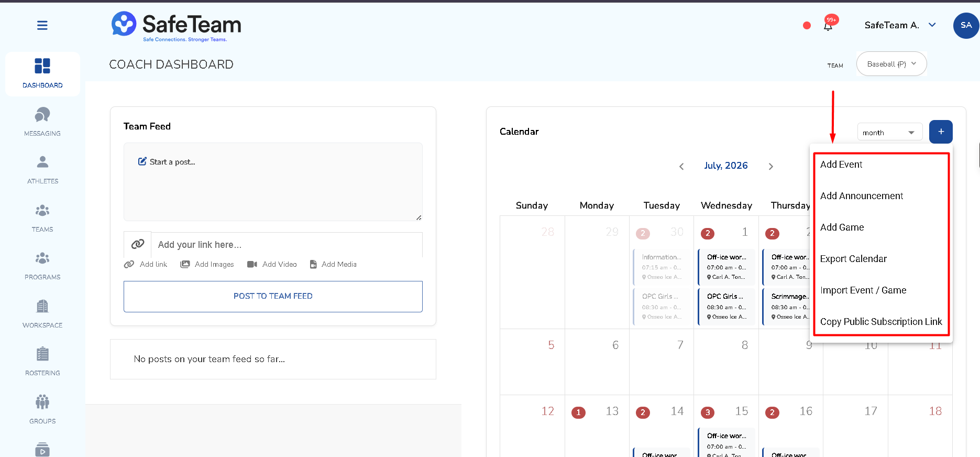980x457 pixels.
Task: Click the Add your link here field
Action: 287,245
